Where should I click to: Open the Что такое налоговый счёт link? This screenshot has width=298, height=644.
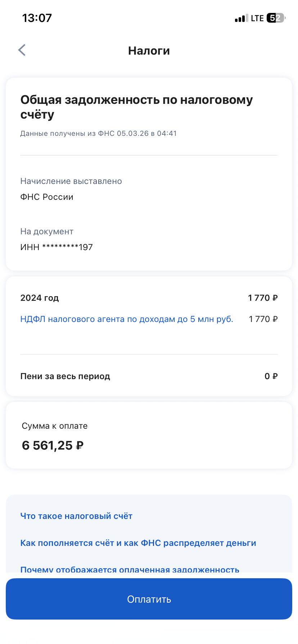tap(76, 516)
